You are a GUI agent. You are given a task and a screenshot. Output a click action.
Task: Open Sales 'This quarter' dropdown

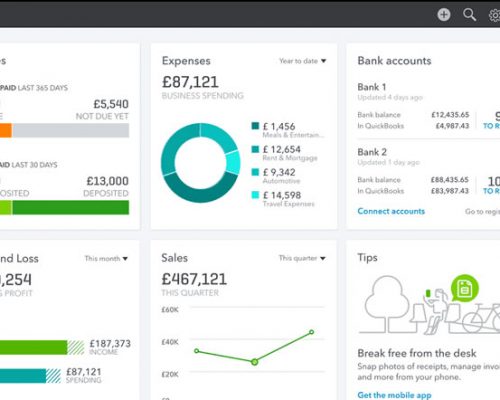[302, 258]
